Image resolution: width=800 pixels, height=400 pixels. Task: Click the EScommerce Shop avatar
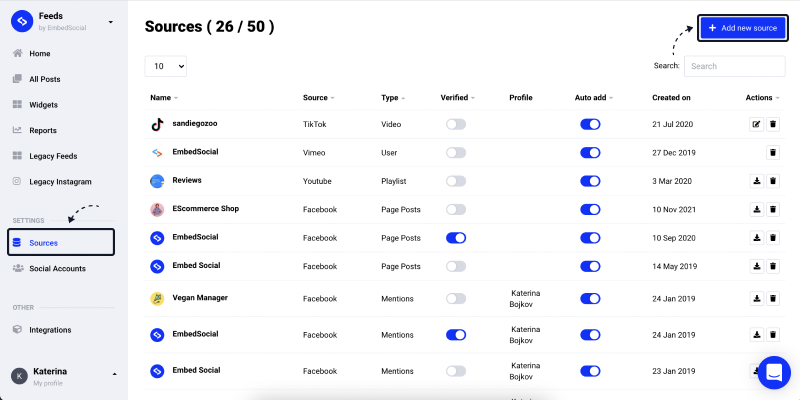click(x=157, y=209)
